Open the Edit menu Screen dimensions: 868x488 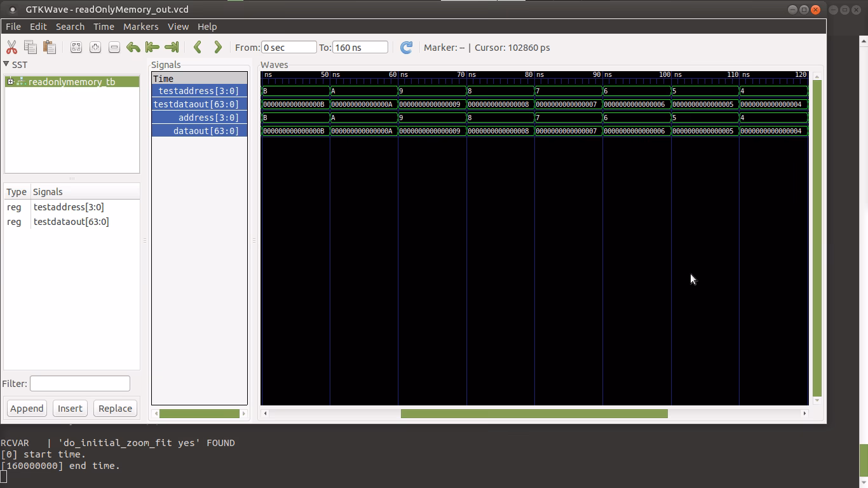coord(38,27)
